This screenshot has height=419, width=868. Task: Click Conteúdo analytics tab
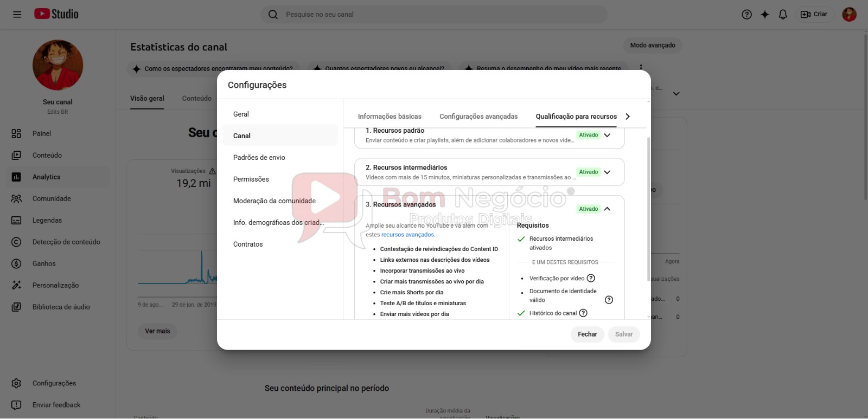click(x=196, y=98)
